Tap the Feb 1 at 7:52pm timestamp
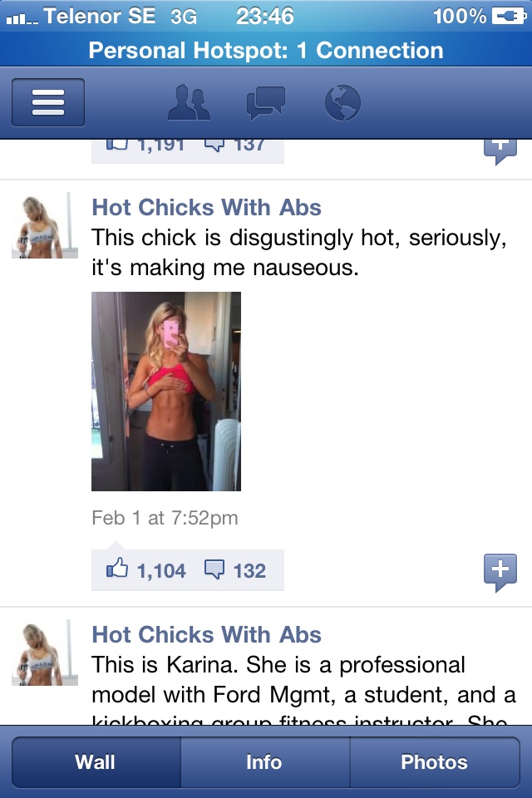The height and width of the screenshot is (798, 532). tap(165, 518)
